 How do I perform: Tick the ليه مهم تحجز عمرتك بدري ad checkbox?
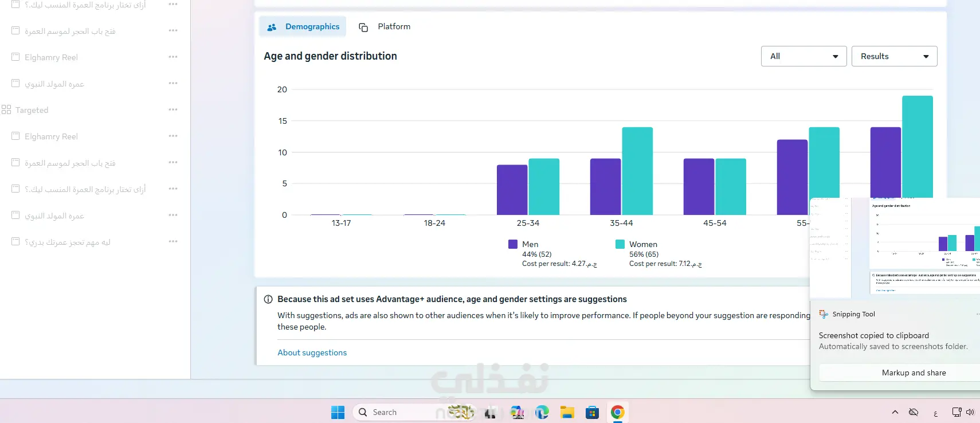click(15, 241)
